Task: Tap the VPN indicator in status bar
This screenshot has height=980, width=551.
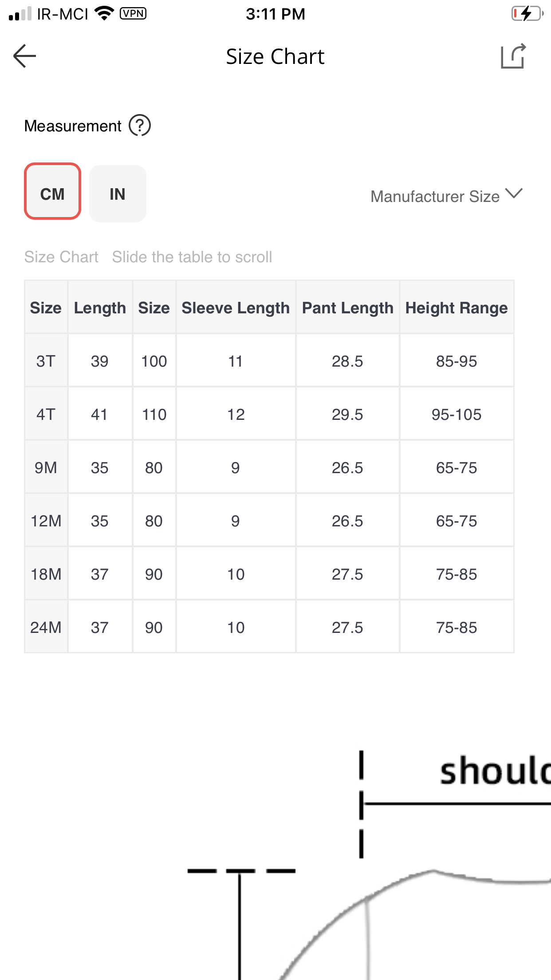Action: click(133, 13)
